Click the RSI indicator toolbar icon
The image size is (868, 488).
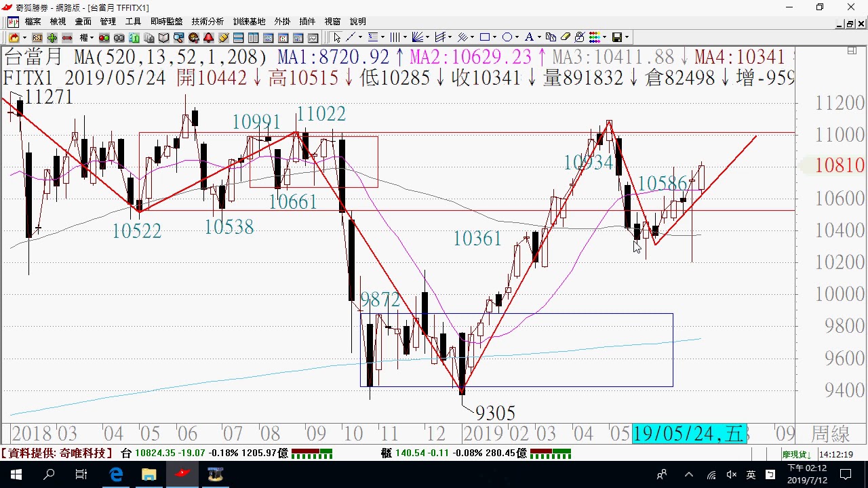[x=37, y=37]
